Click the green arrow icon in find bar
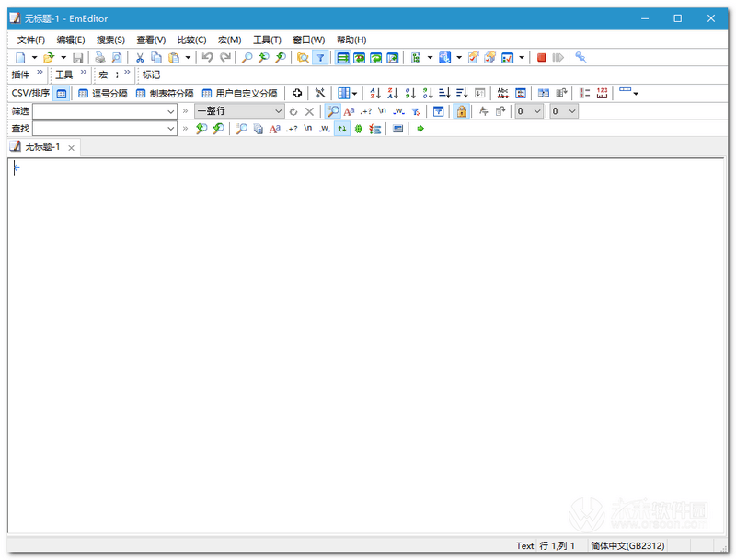The width and height of the screenshot is (736, 560). tap(420, 129)
